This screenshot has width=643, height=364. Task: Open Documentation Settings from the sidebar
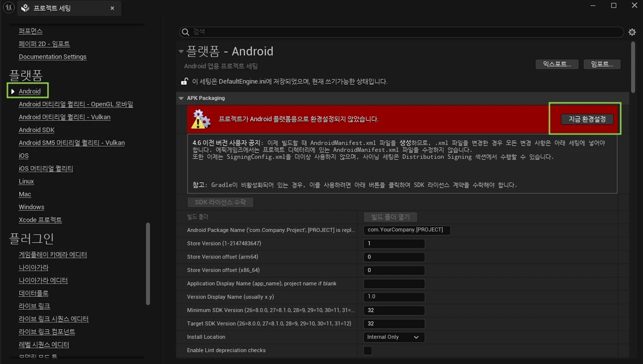[x=52, y=56]
